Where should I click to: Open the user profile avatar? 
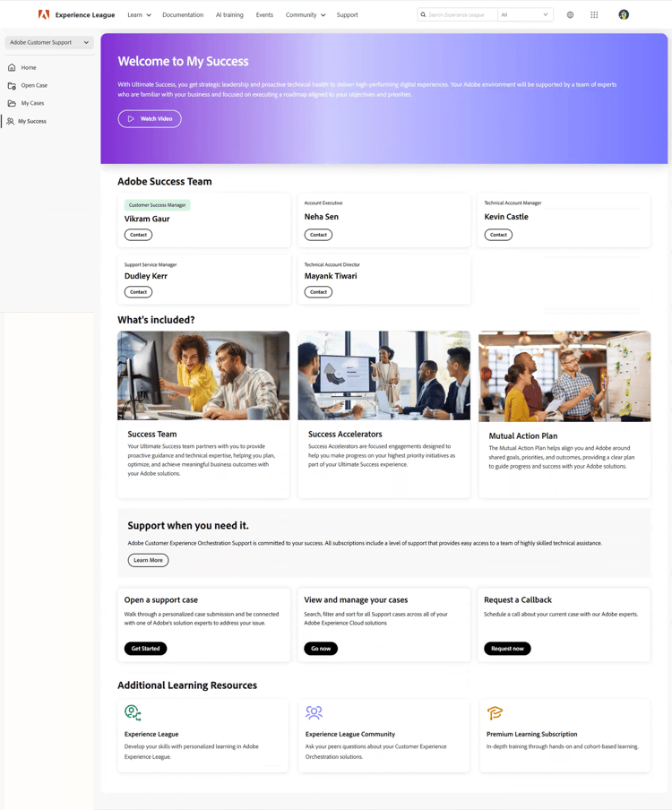click(x=624, y=14)
